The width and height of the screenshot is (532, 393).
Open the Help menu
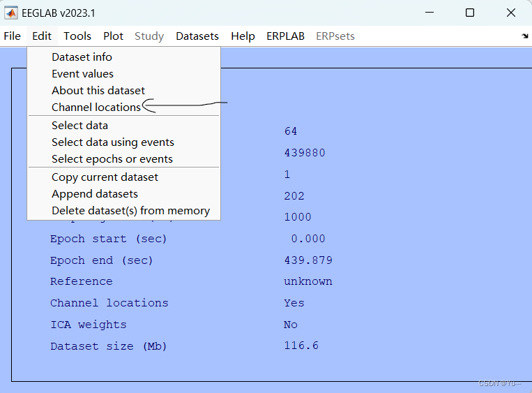click(x=243, y=36)
